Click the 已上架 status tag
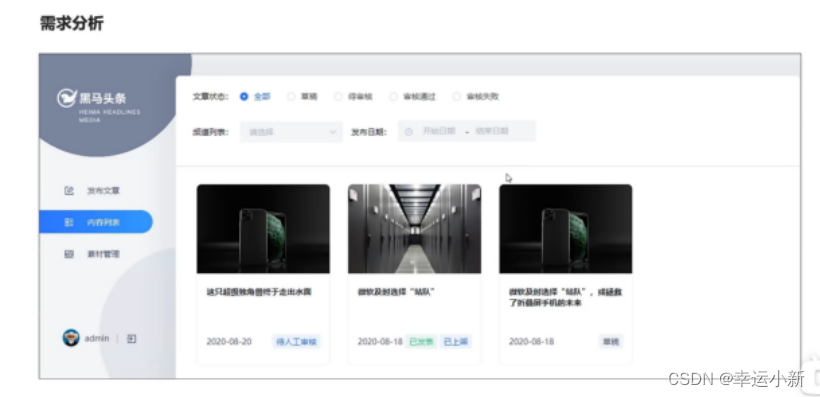Screen dimensions: 820x397 pyautogui.click(x=455, y=342)
